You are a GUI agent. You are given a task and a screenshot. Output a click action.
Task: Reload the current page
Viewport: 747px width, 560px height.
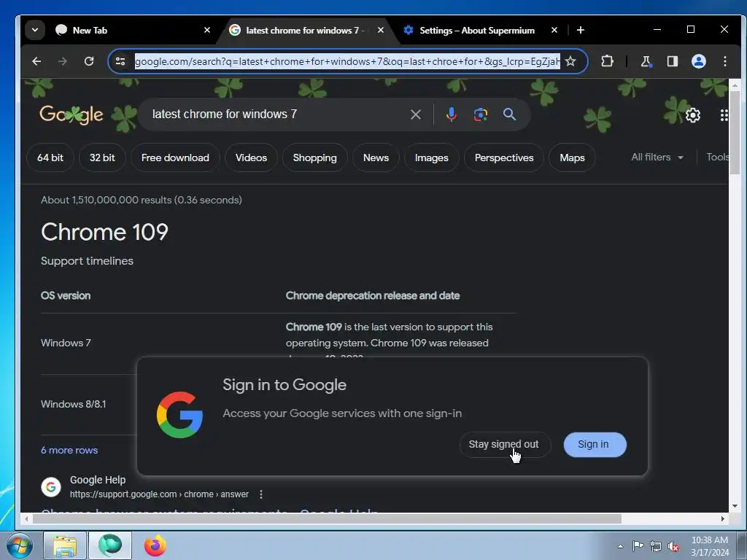coord(88,61)
